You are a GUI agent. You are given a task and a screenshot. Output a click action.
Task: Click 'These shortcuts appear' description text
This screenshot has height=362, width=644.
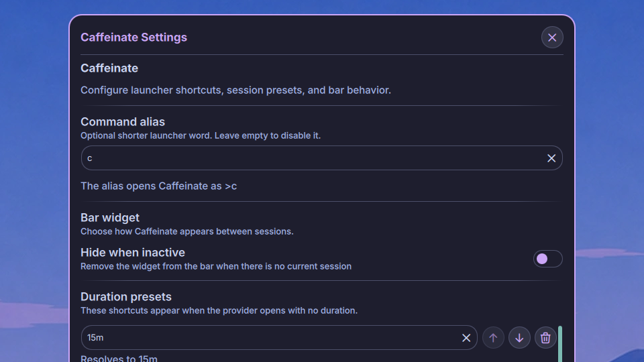219,310
